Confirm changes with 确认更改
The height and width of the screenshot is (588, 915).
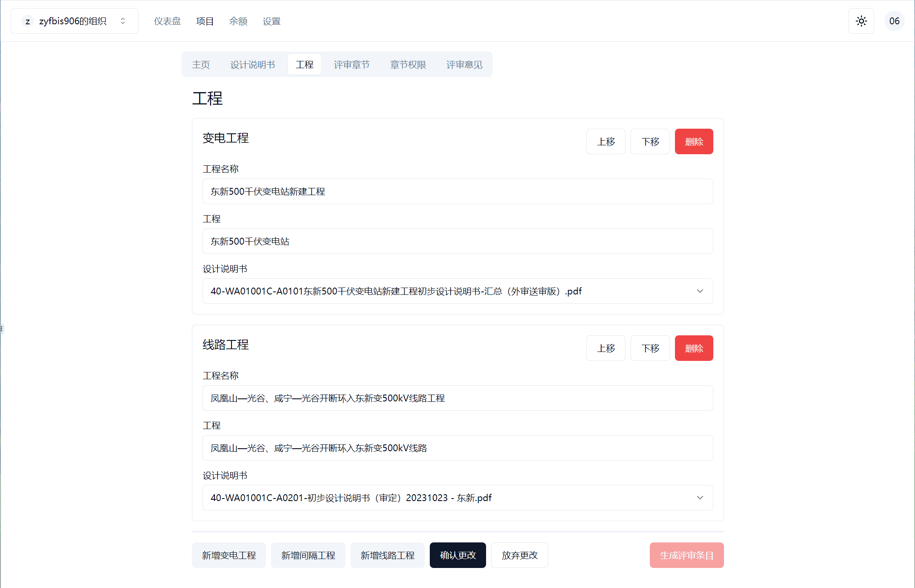(x=457, y=555)
